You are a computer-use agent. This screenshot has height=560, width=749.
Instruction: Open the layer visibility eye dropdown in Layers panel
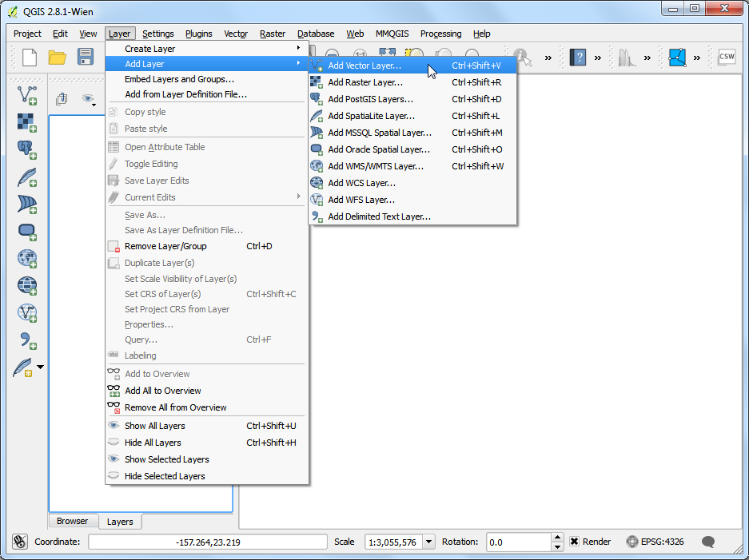tap(89, 99)
